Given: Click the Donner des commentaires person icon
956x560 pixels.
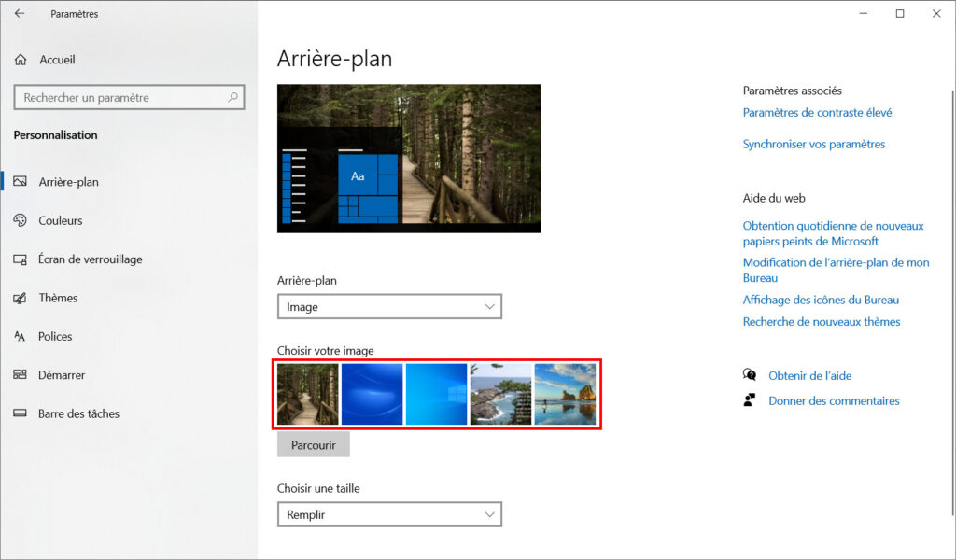Looking at the screenshot, I should (750, 399).
